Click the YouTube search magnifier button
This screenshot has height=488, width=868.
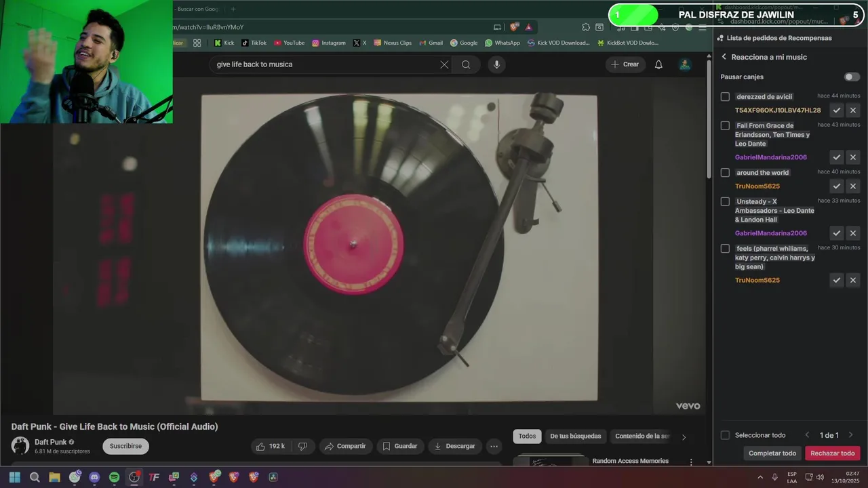pyautogui.click(x=466, y=64)
